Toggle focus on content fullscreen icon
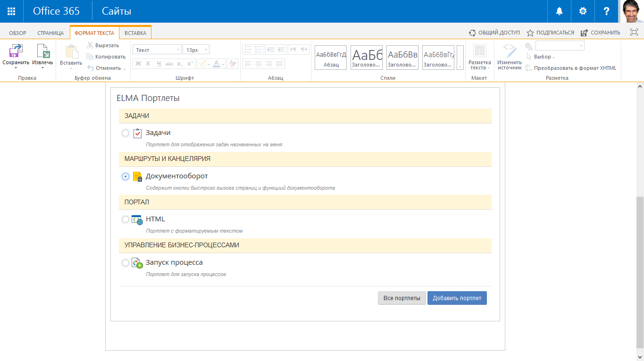The image size is (644, 361). tap(634, 33)
